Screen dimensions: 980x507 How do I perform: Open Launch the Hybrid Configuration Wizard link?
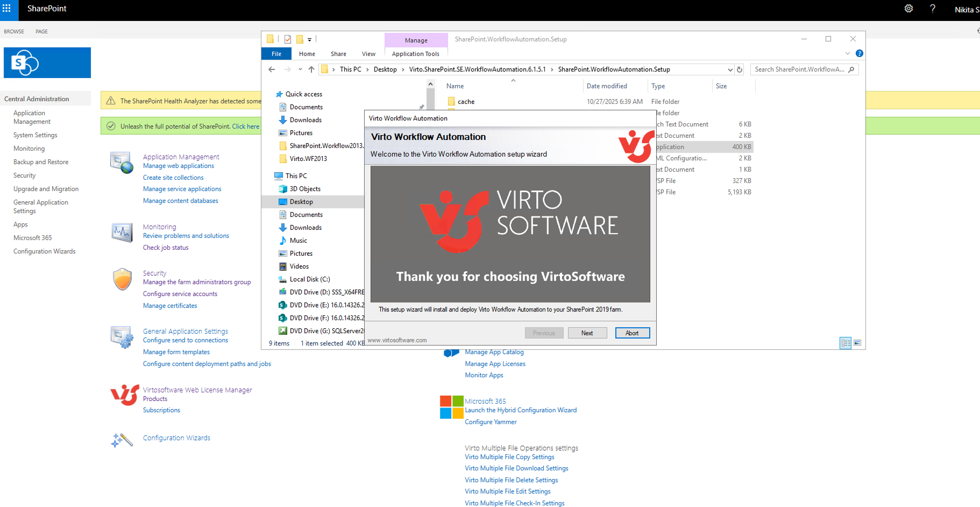(x=520, y=410)
